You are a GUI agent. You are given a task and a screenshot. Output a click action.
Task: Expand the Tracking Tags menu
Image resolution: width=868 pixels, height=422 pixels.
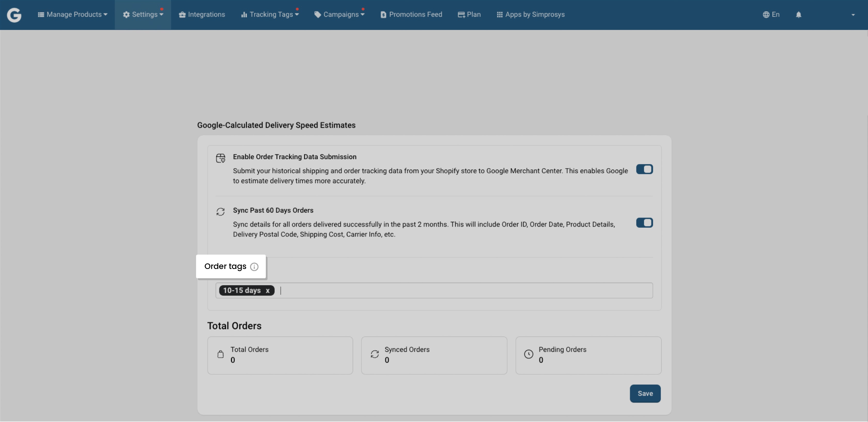tap(270, 14)
